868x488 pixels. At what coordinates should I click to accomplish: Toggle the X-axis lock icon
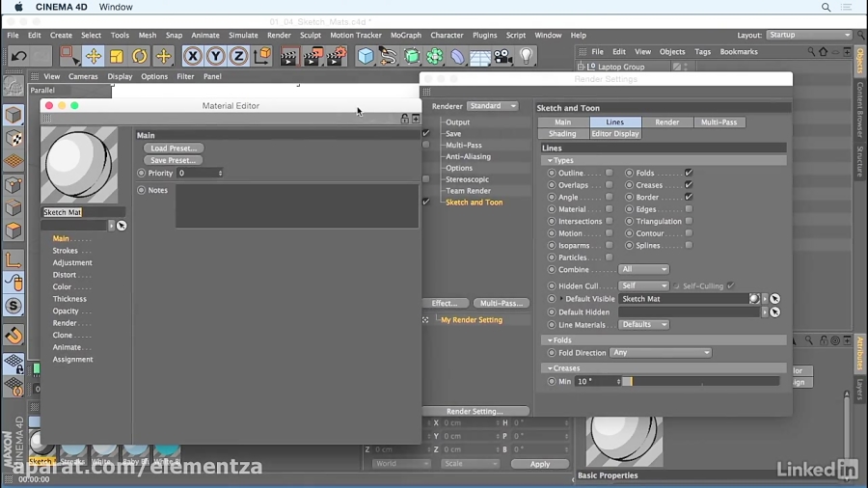point(193,57)
